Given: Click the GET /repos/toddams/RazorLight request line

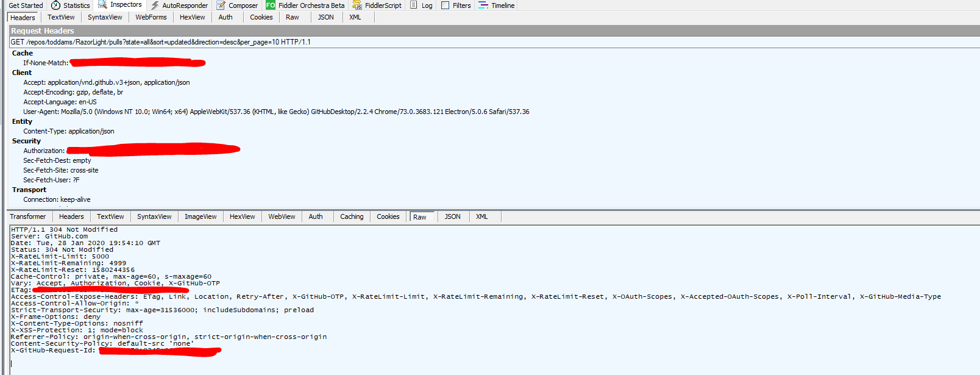Looking at the screenshot, I should 494,42.
